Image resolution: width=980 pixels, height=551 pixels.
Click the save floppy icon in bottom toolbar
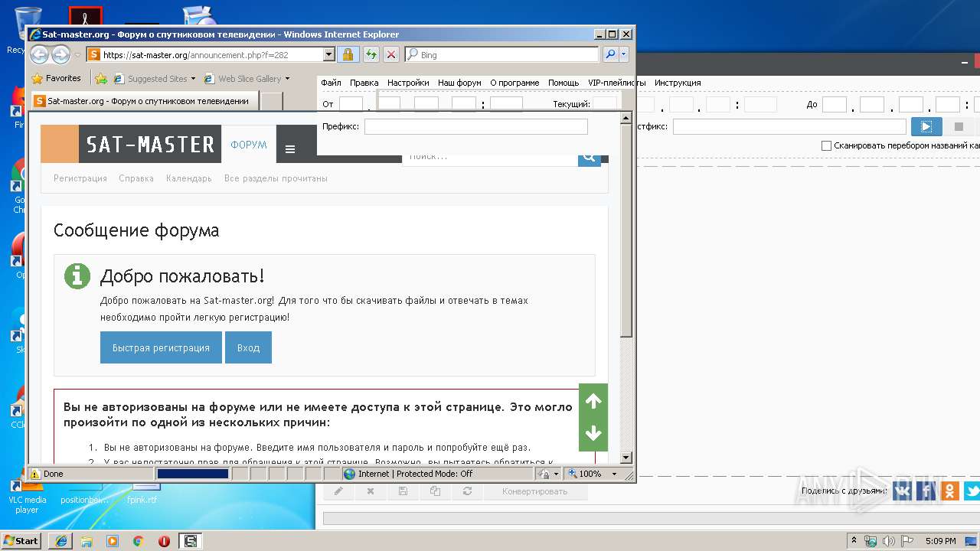point(403,491)
